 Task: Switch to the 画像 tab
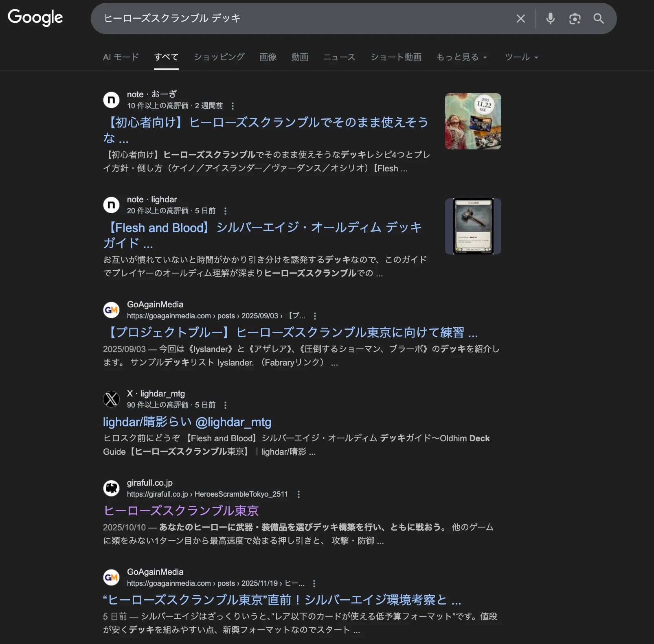click(268, 57)
